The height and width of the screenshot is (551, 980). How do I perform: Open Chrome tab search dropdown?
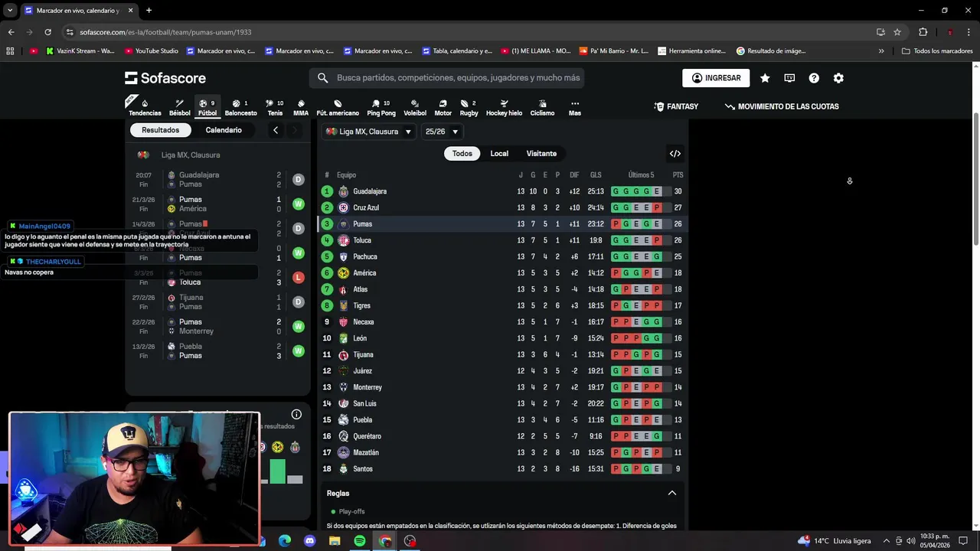[x=10, y=11]
